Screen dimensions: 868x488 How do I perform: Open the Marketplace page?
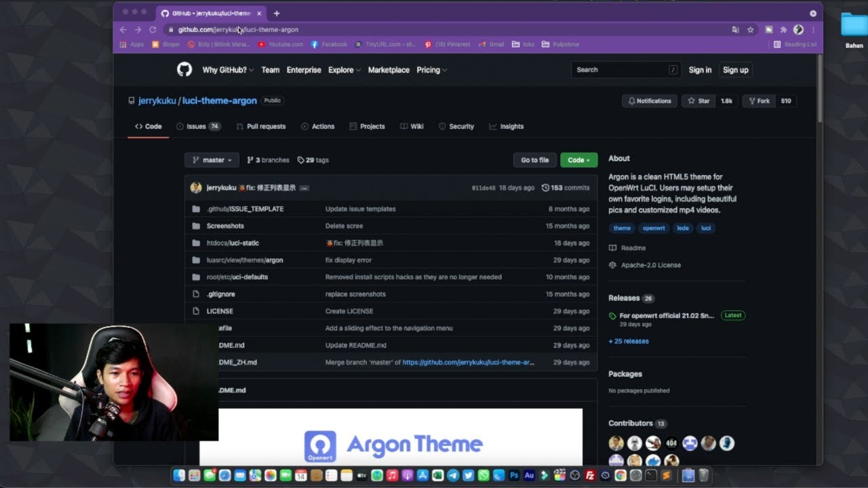click(x=389, y=70)
